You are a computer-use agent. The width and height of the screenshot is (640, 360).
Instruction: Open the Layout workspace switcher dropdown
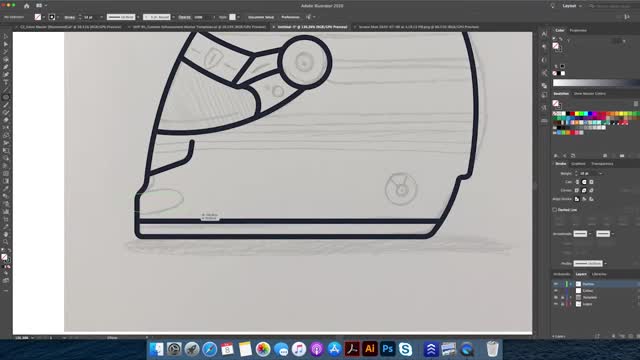click(572, 6)
